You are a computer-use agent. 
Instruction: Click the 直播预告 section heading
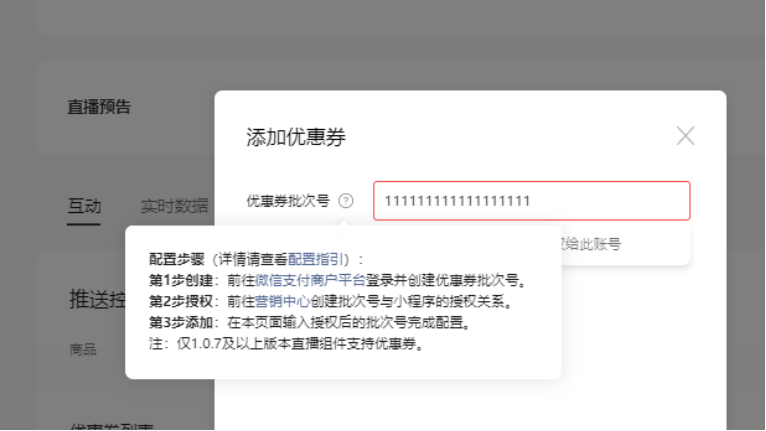(99, 107)
